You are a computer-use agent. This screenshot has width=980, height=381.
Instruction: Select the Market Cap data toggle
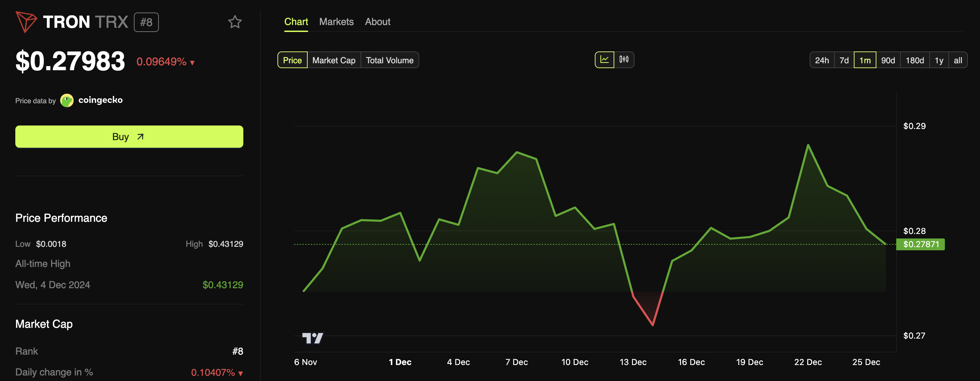(334, 60)
